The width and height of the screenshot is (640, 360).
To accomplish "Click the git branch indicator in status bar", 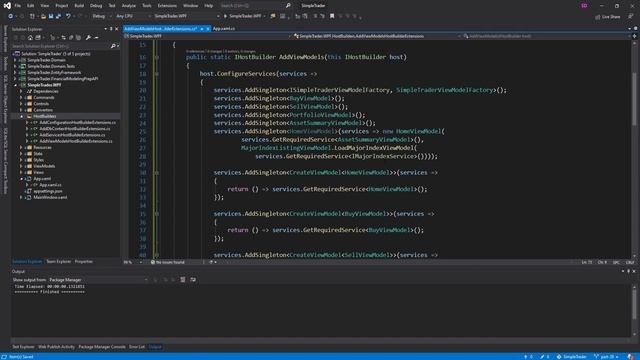I will [x=607, y=357].
